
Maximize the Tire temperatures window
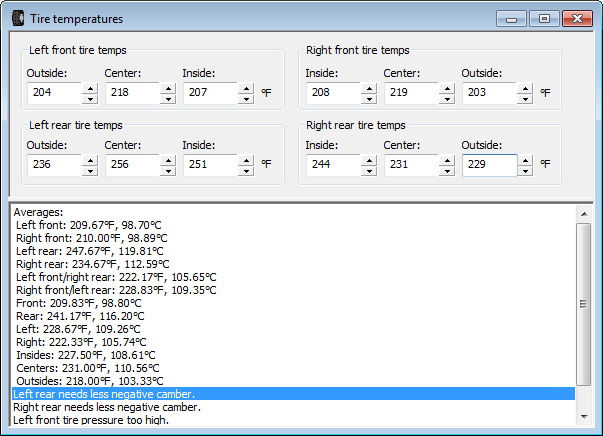pos(544,18)
